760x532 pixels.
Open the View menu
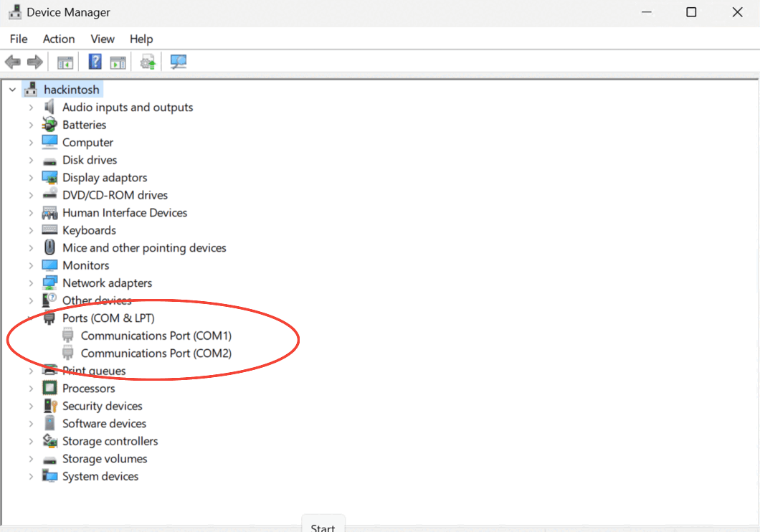click(x=102, y=39)
